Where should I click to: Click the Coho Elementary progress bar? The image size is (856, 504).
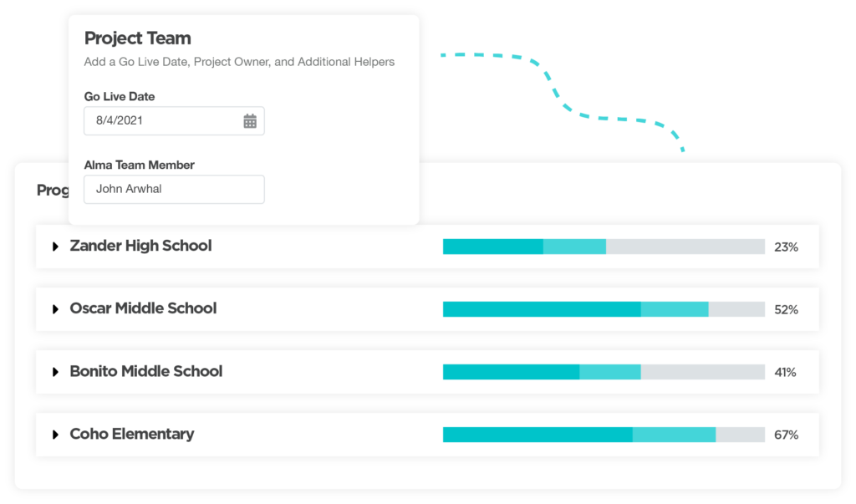pyautogui.click(x=604, y=435)
